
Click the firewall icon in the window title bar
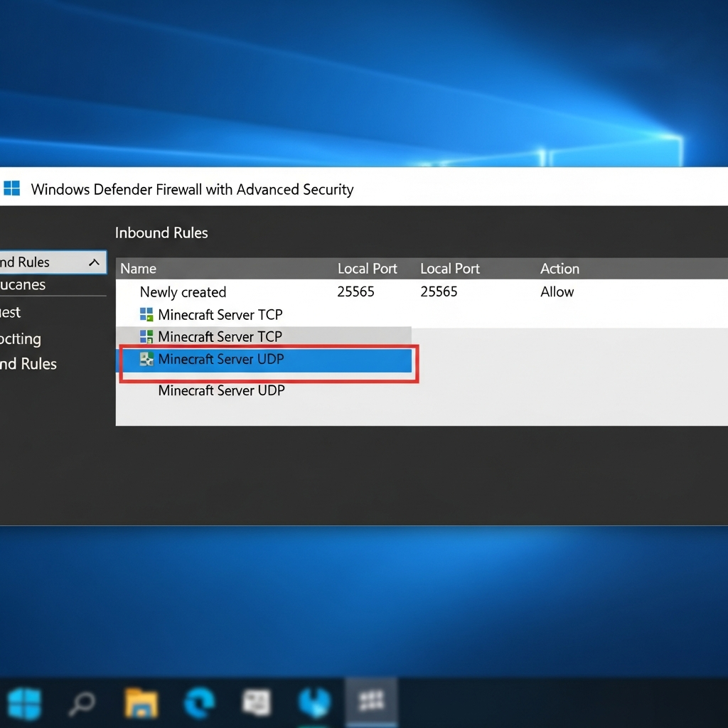click(12, 189)
